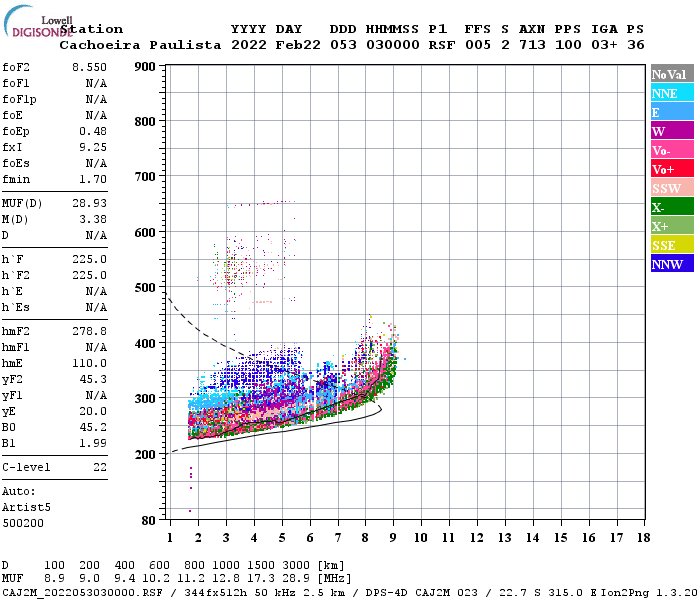The width and height of the screenshot is (700, 600).
Task: Select the X+ light green legend swatch
Action: (672, 225)
